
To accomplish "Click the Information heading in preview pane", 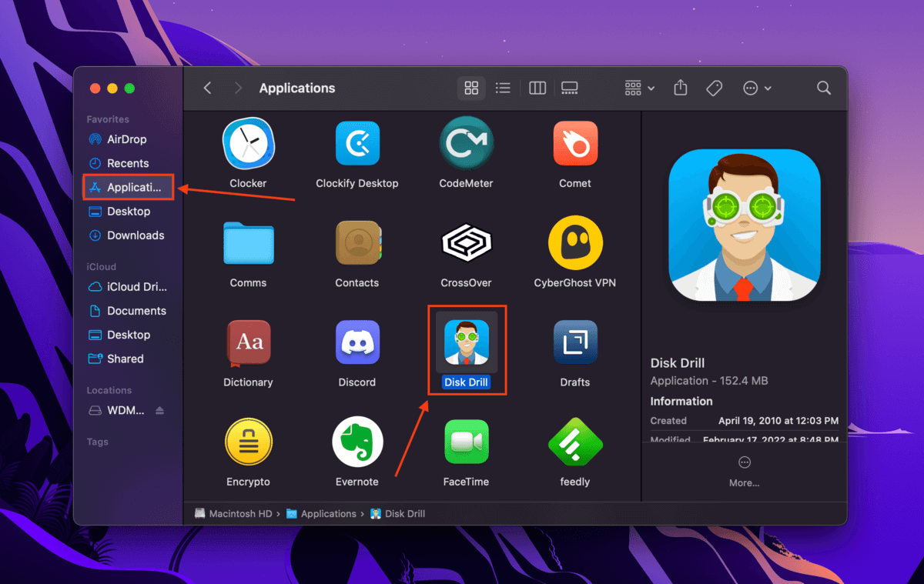I will pyautogui.click(x=681, y=401).
